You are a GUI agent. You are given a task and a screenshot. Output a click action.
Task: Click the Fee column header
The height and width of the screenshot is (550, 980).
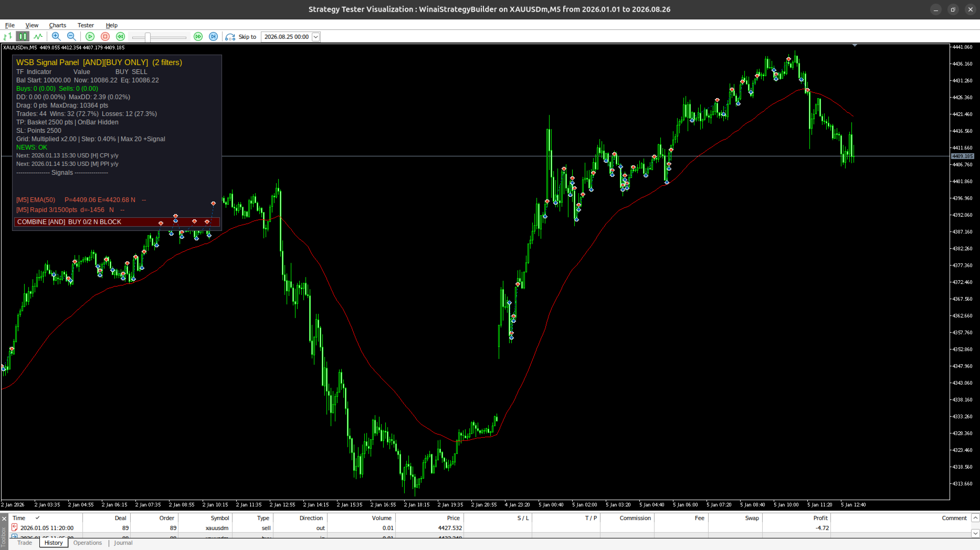coord(681,518)
